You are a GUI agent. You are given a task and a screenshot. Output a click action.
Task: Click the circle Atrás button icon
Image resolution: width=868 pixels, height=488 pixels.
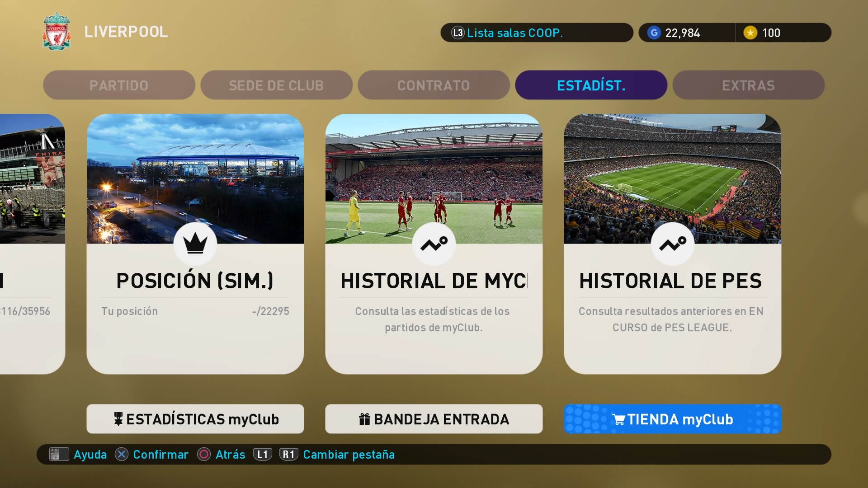(x=204, y=454)
